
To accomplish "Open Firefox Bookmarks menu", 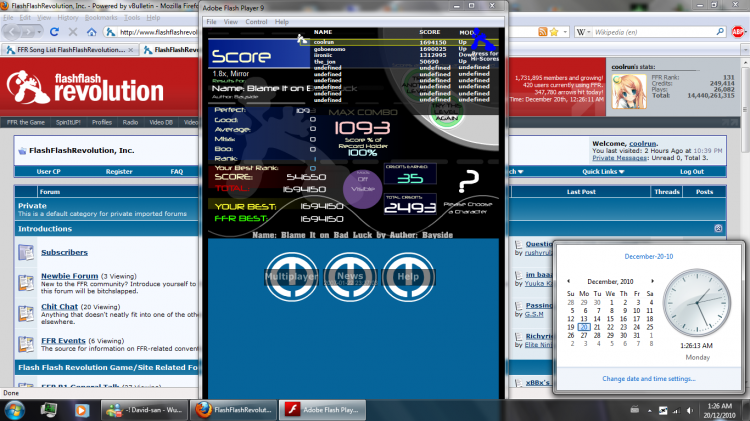I will pyautogui.click(x=101, y=18).
